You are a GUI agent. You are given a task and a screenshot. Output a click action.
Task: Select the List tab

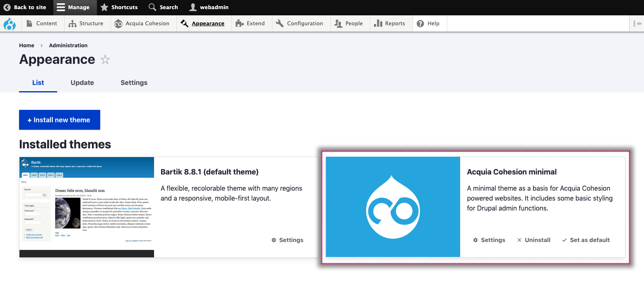38,82
